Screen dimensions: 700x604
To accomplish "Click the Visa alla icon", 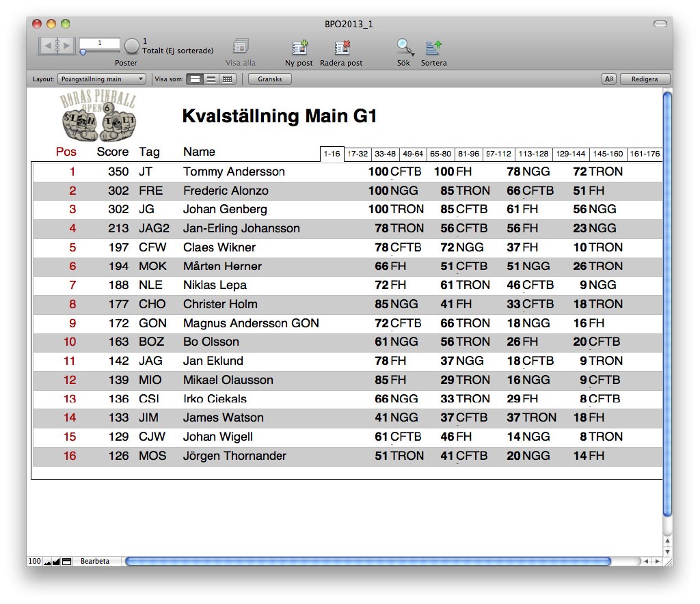I will click(241, 46).
